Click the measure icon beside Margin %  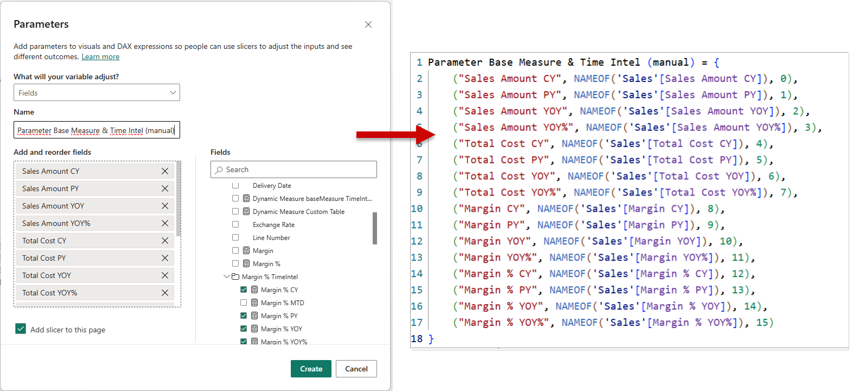[246, 264]
